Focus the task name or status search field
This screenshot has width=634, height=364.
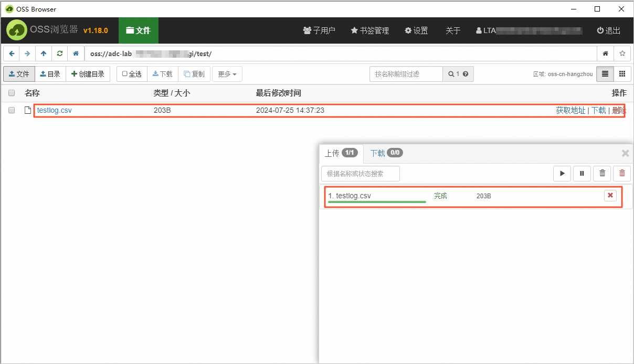pyautogui.click(x=361, y=173)
